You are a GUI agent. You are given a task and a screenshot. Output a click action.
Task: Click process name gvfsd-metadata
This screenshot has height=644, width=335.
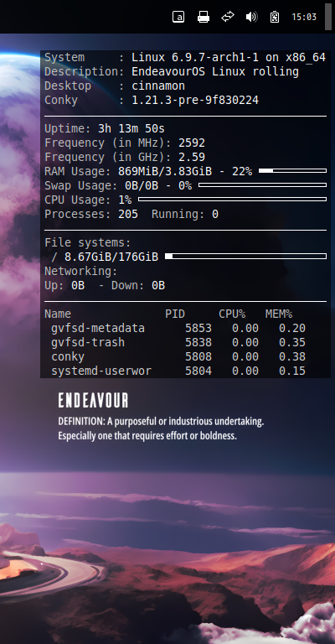[x=98, y=329]
